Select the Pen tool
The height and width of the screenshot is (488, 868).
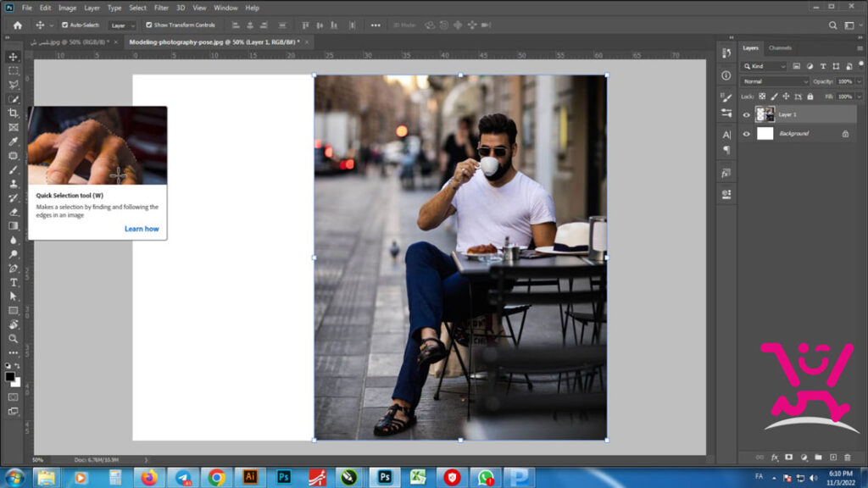[x=14, y=269]
